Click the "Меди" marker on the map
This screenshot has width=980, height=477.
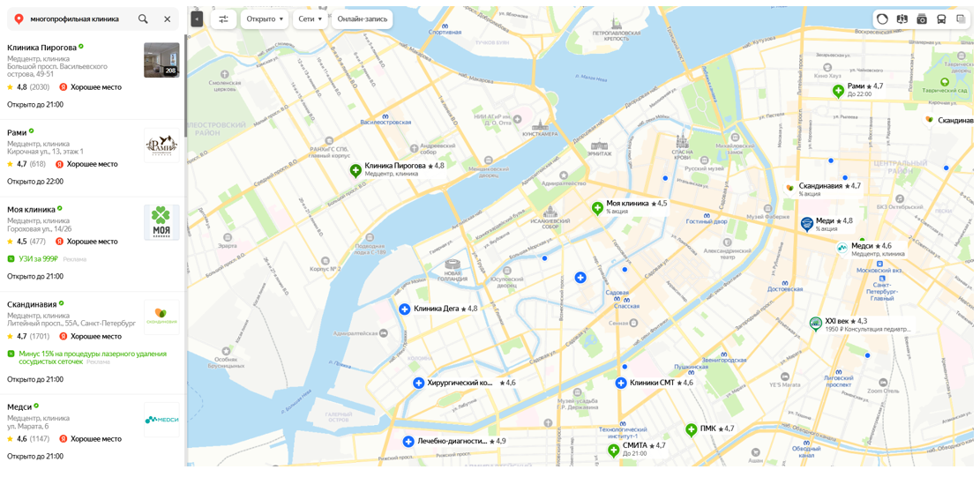pyautogui.click(x=807, y=223)
